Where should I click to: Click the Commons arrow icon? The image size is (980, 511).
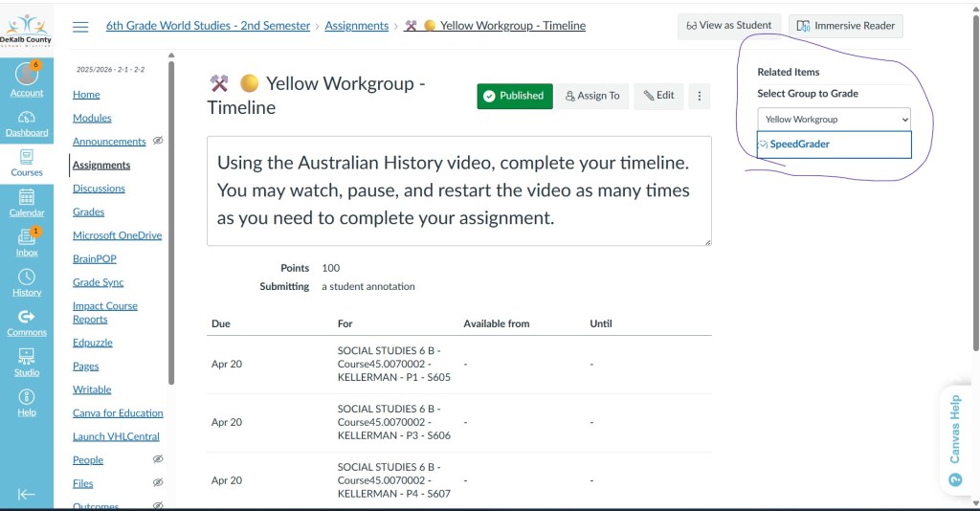tap(27, 317)
